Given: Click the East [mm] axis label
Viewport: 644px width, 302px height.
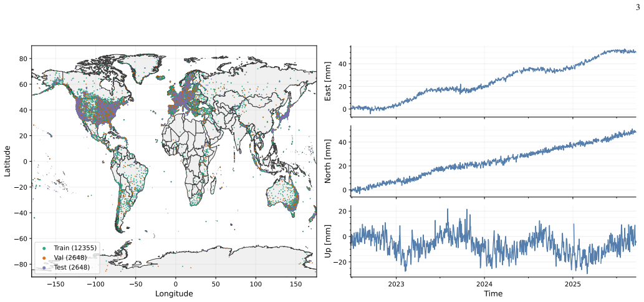Looking at the screenshot, I should pos(328,81).
